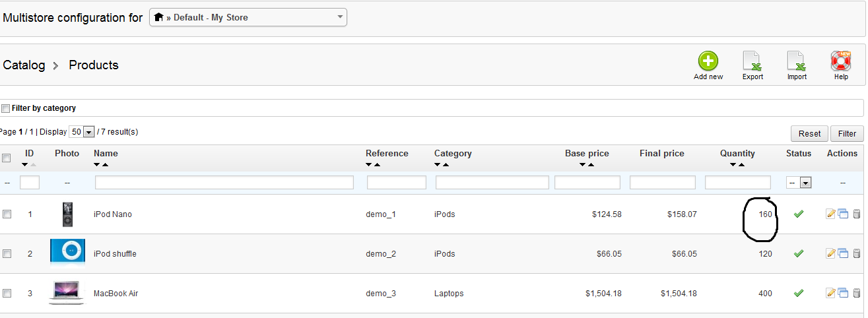Image resolution: width=868 pixels, height=318 pixels.
Task: Edit the iPod Nano product
Action: 831,214
